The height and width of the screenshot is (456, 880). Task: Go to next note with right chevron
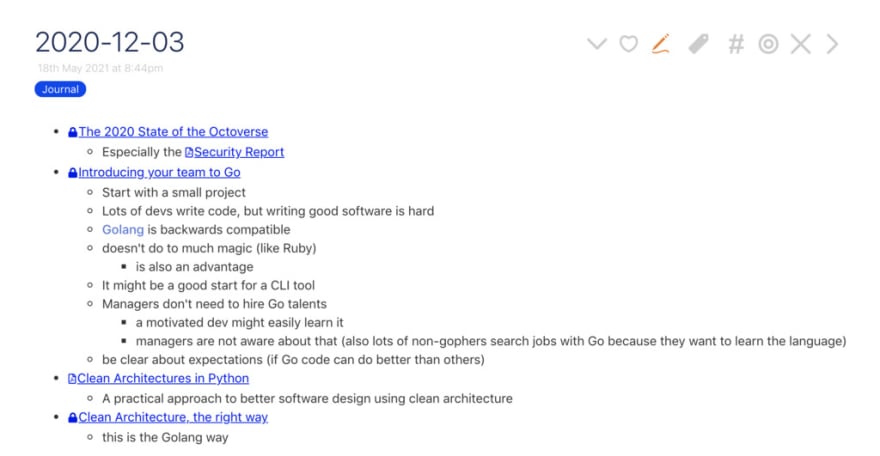coord(832,44)
